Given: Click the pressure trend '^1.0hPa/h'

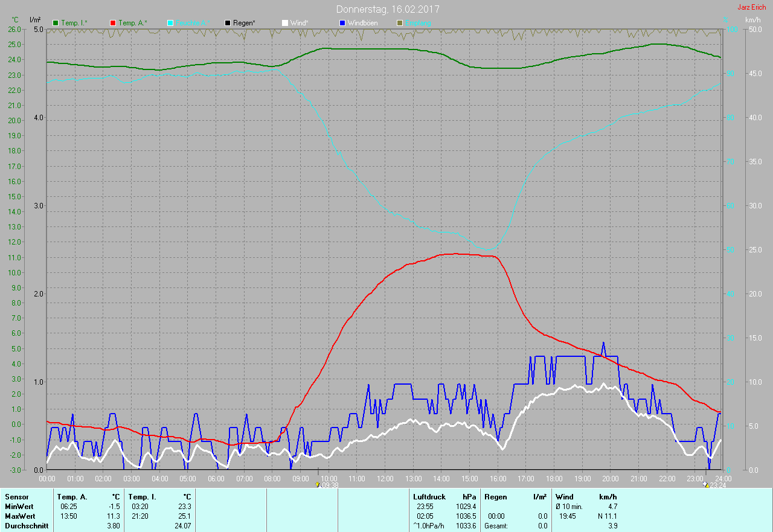Looking at the screenshot, I should [429, 525].
